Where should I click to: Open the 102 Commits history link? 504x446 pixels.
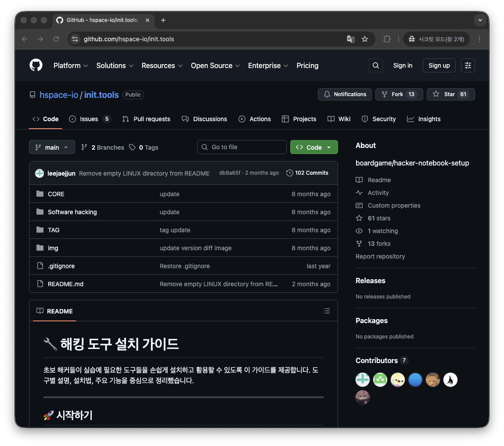pyautogui.click(x=307, y=173)
